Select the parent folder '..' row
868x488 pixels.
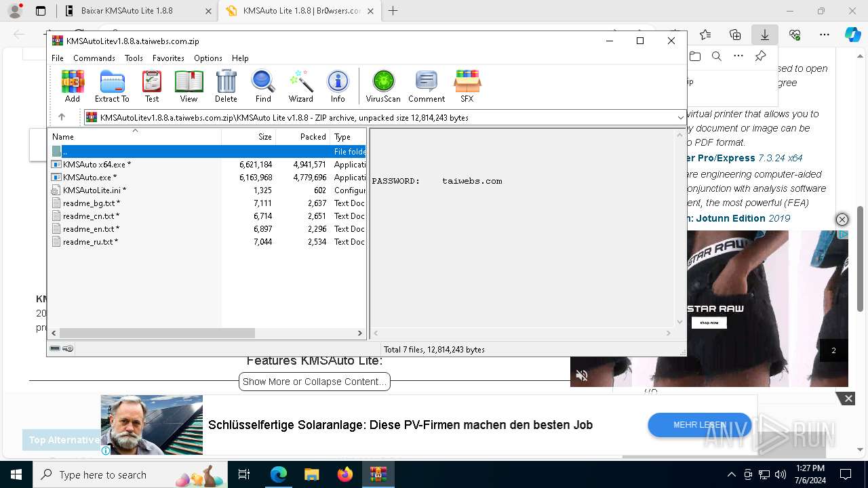click(x=208, y=152)
